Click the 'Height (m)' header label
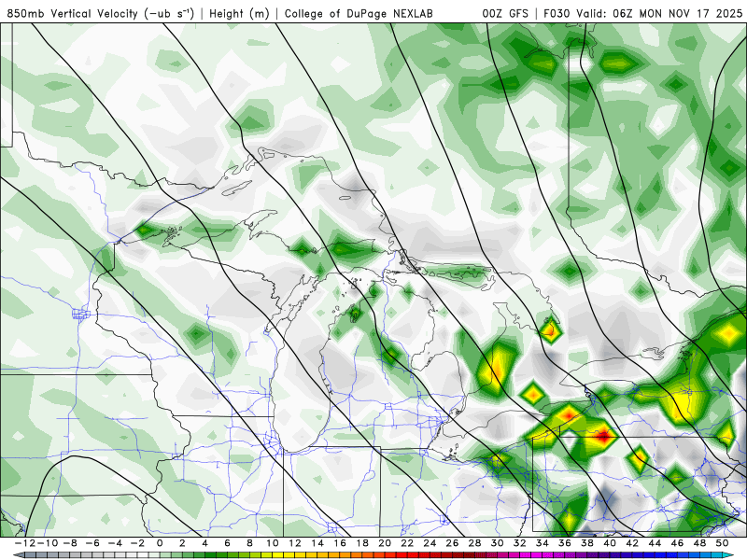 (x=239, y=13)
